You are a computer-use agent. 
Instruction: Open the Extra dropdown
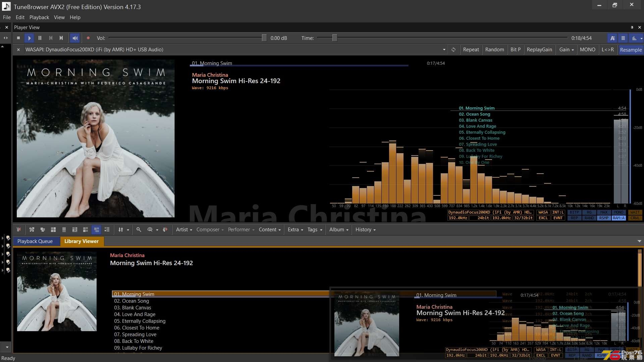pos(295,230)
